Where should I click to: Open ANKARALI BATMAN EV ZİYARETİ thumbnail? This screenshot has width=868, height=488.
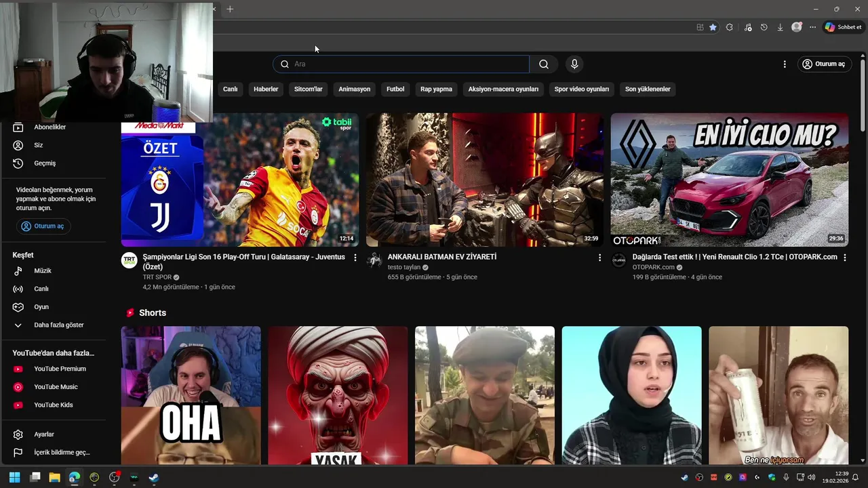click(x=484, y=180)
